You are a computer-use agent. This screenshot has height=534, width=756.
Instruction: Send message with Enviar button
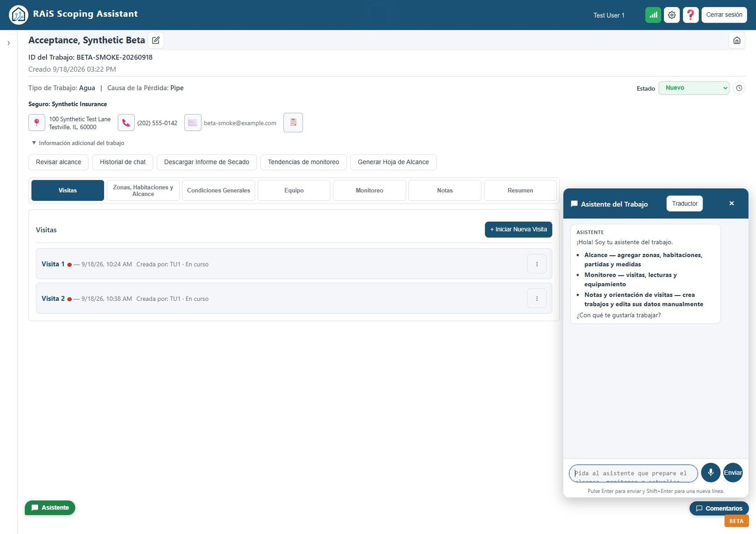[x=733, y=472]
